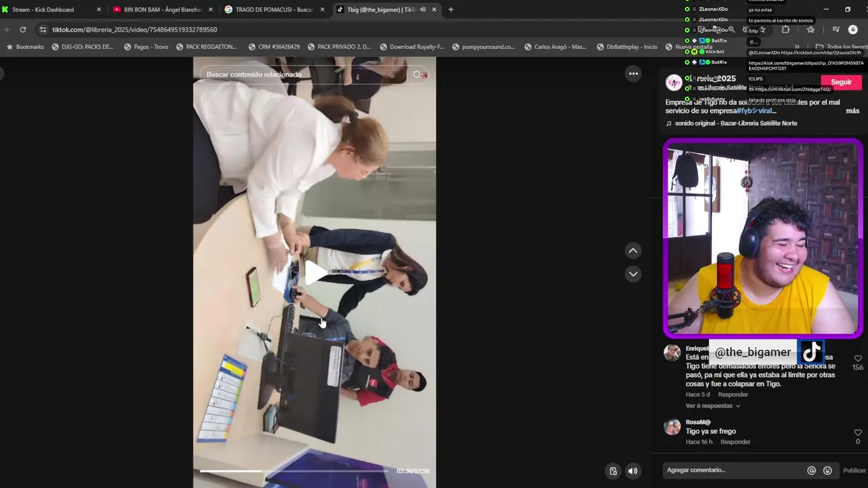Close the Tbig TikTok tab
This screenshot has width=868, height=488.
click(434, 9)
